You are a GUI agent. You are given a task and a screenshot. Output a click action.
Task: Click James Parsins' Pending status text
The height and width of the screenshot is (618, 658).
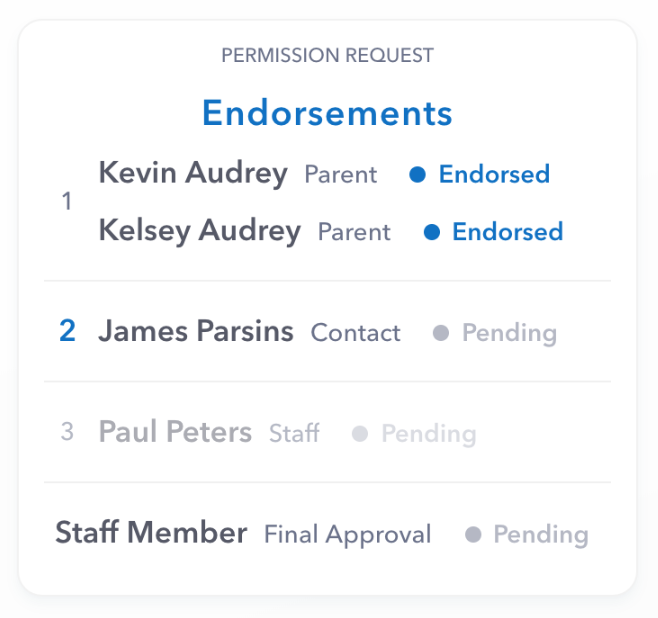[509, 333]
